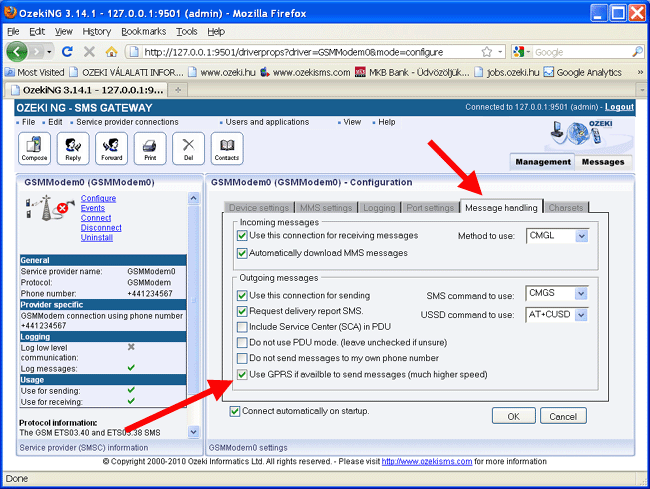Open the Google Analytics bookmark
This screenshot has width=650, height=489.
(x=583, y=73)
